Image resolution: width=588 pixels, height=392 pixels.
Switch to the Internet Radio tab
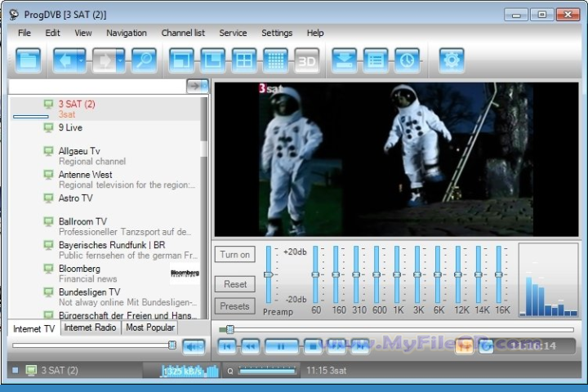coord(90,327)
